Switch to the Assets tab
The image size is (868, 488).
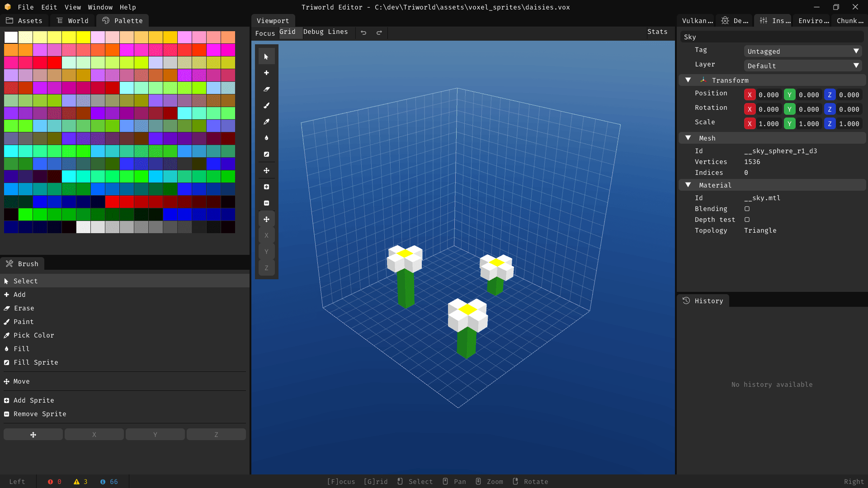[24, 21]
